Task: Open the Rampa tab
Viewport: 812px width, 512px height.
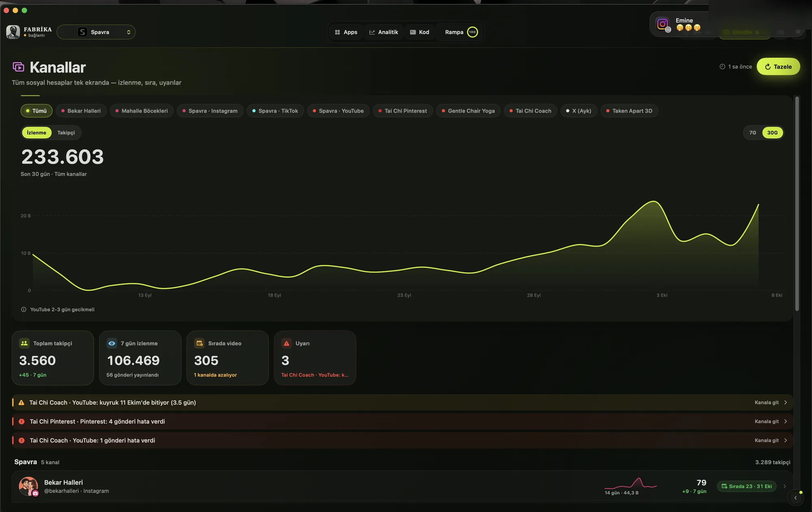Action: click(x=460, y=32)
